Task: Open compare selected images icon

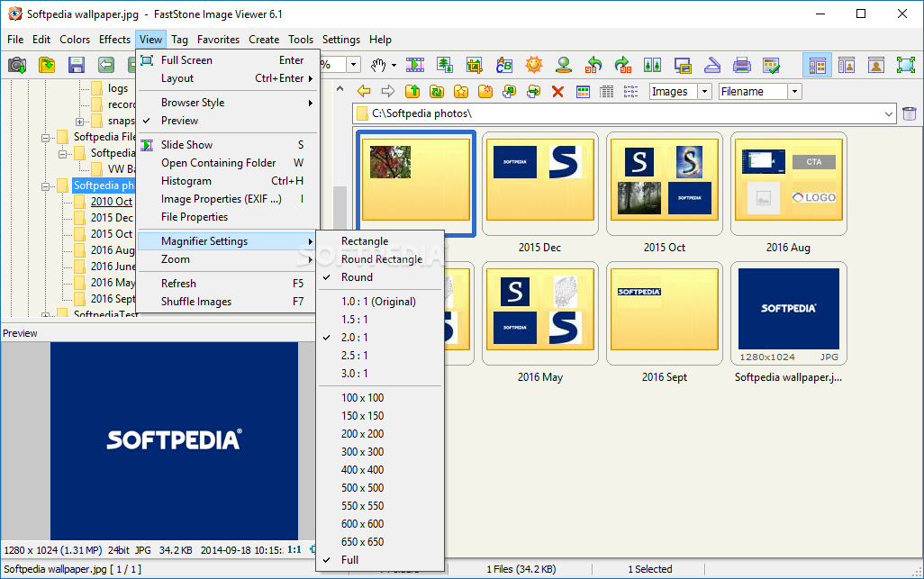Action: click(x=652, y=65)
